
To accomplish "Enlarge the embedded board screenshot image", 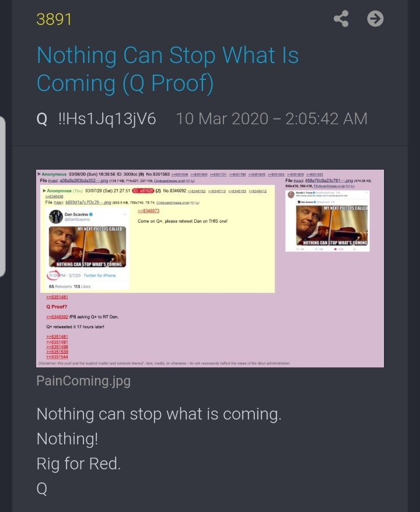I will 210,268.
